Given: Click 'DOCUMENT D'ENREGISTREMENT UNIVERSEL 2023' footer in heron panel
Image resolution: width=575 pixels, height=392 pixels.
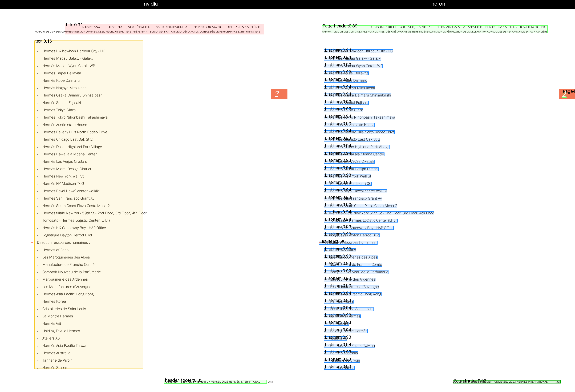Looking at the screenshot, I should point(500,382).
